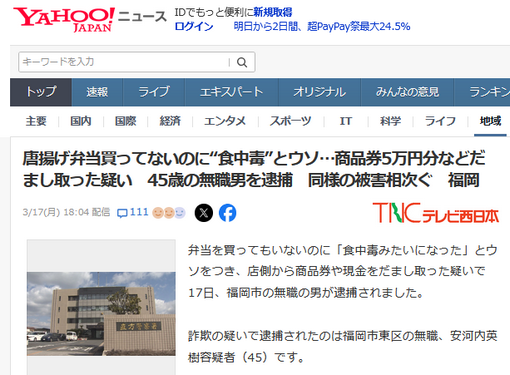Go to みんなの意見 tab

coord(407,92)
